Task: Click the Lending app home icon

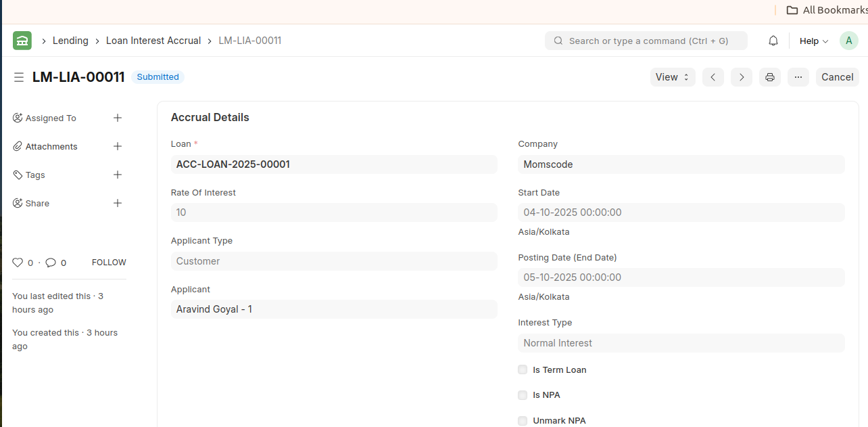Action: [x=22, y=41]
